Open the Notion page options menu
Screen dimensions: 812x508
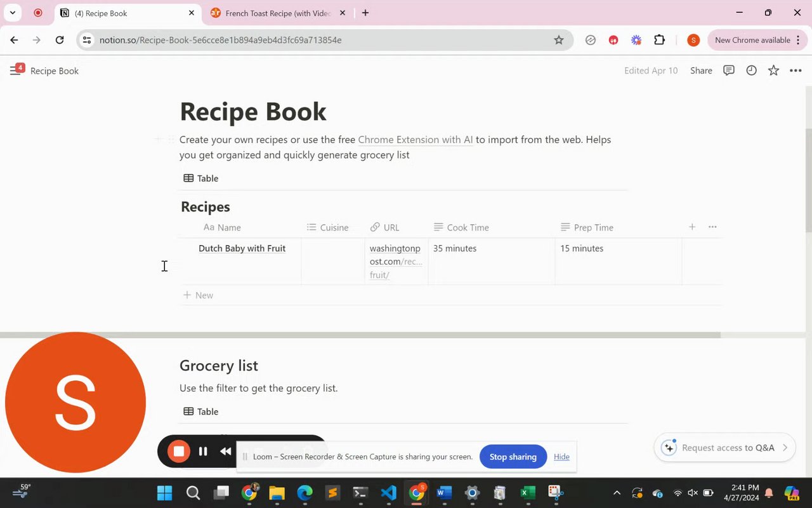(796, 70)
